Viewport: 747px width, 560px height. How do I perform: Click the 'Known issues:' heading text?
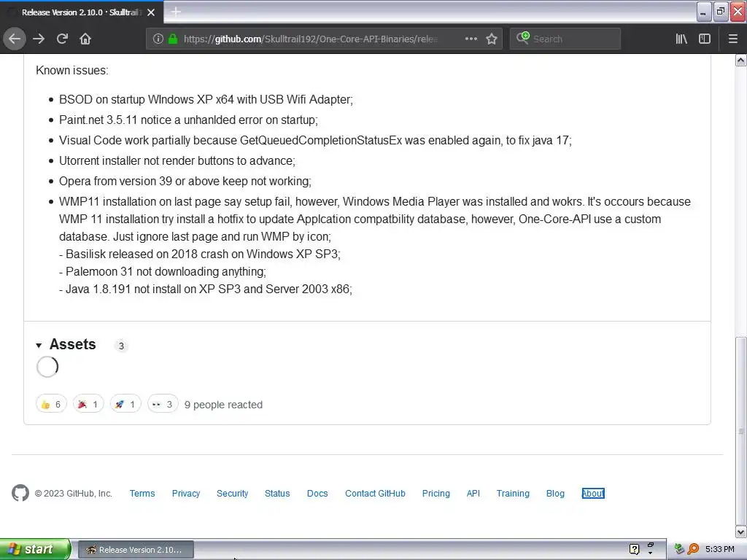pyautogui.click(x=72, y=71)
